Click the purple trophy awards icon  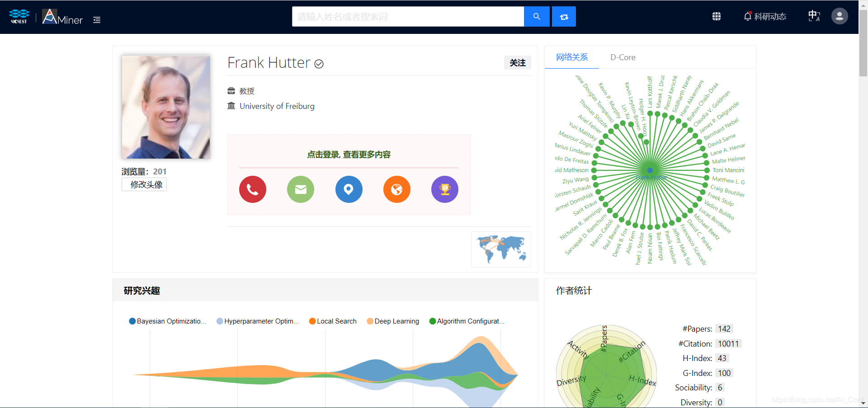445,189
